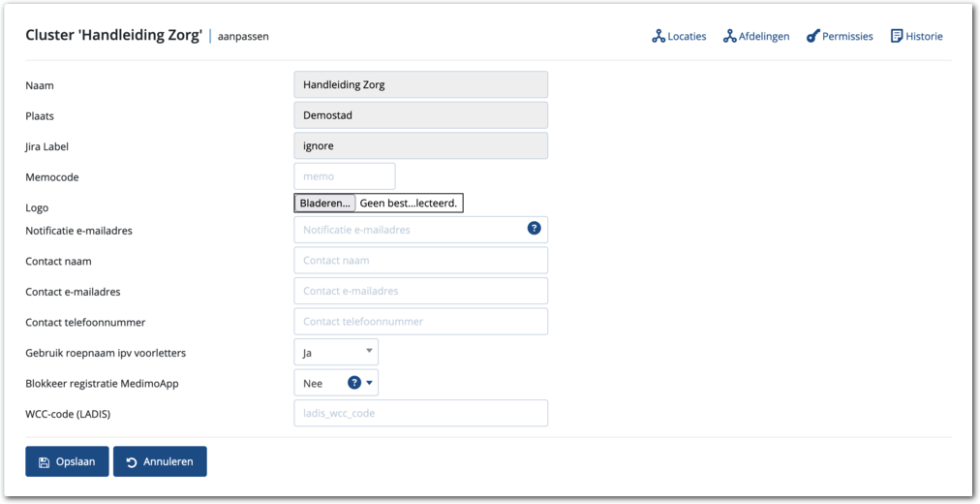Focus the Memocode input field

[x=344, y=176]
